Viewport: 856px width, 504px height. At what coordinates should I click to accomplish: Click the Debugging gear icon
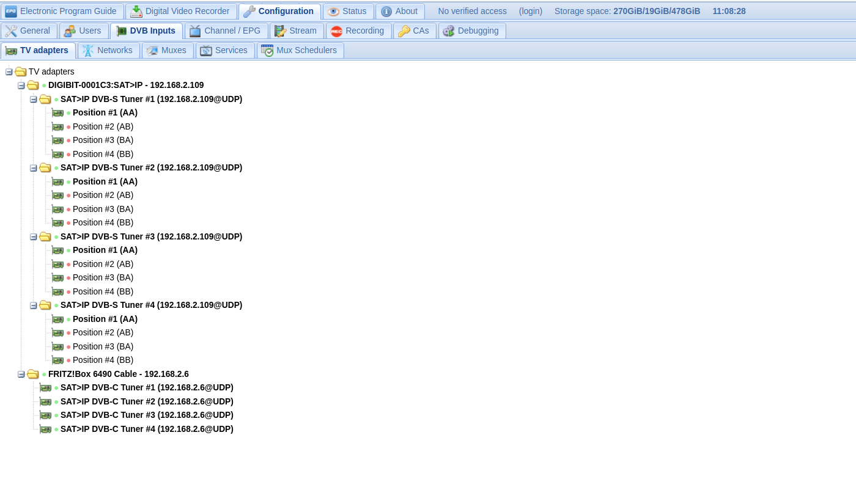click(x=449, y=31)
